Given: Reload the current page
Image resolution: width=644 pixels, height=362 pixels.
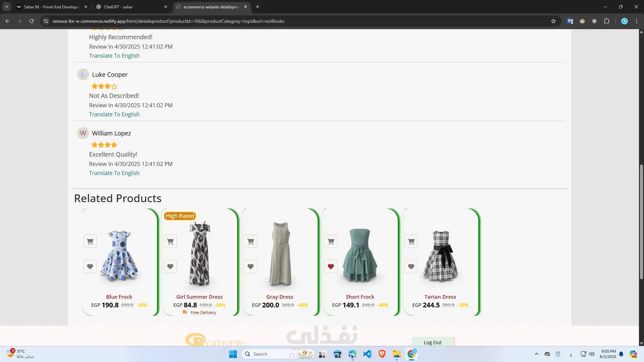Looking at the screenshot, I should point(32,21).
